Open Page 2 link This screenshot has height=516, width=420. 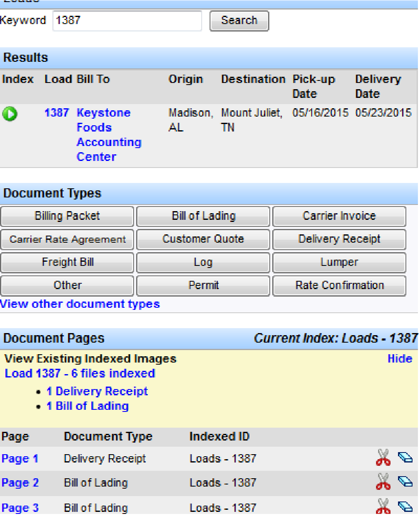tap(20, 483)
